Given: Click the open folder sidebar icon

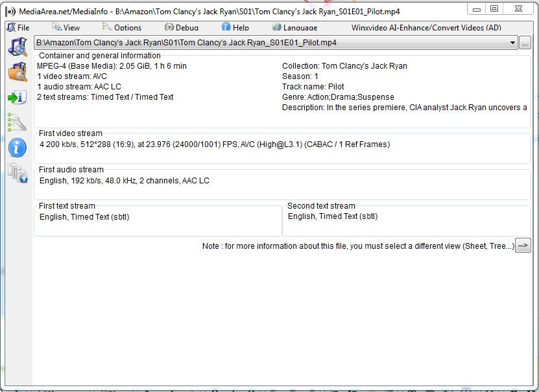Looking at the screenshot, I should pos(17,72).
